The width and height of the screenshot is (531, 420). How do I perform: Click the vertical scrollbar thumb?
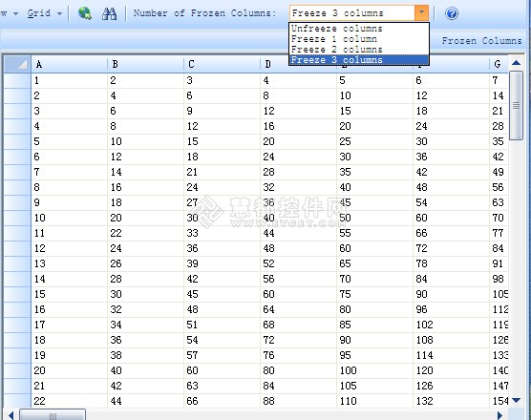pyautogui.click(x=516, y=106)
